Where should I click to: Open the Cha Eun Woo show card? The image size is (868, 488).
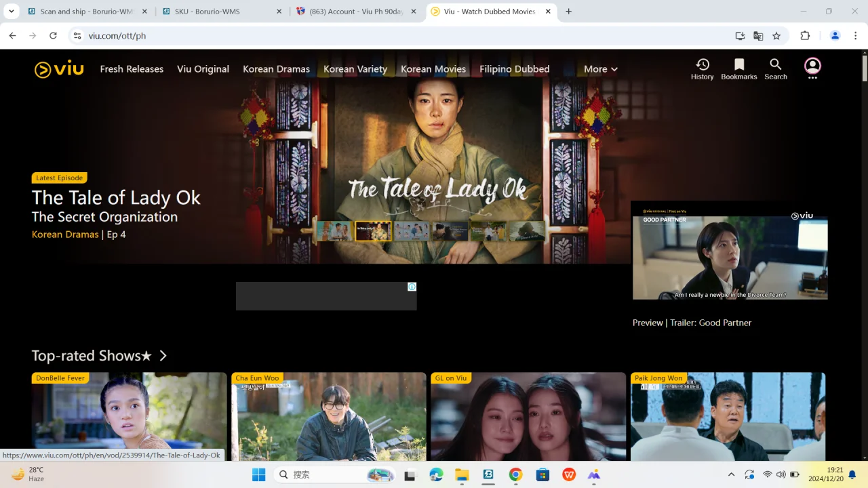coord(329,416)
